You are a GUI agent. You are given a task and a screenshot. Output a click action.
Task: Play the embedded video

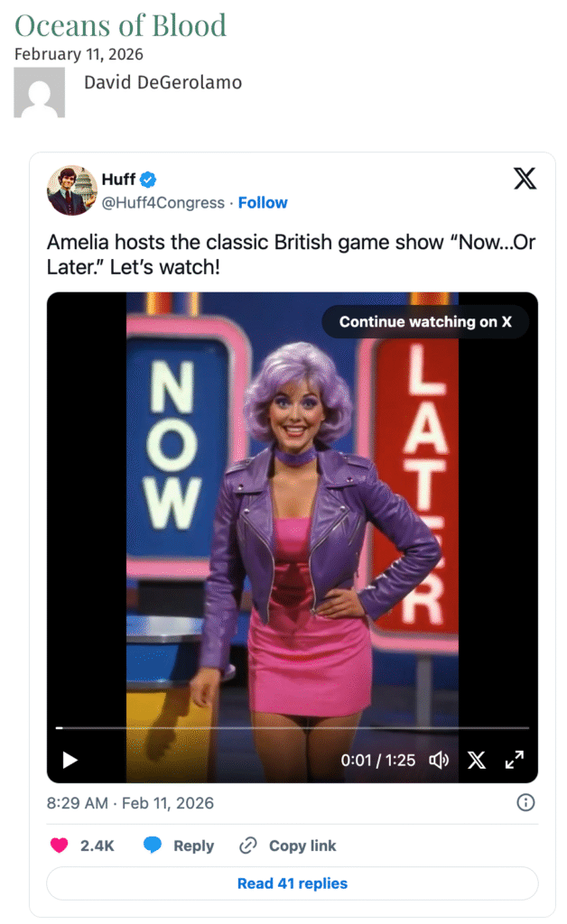(x=70, y=760)
